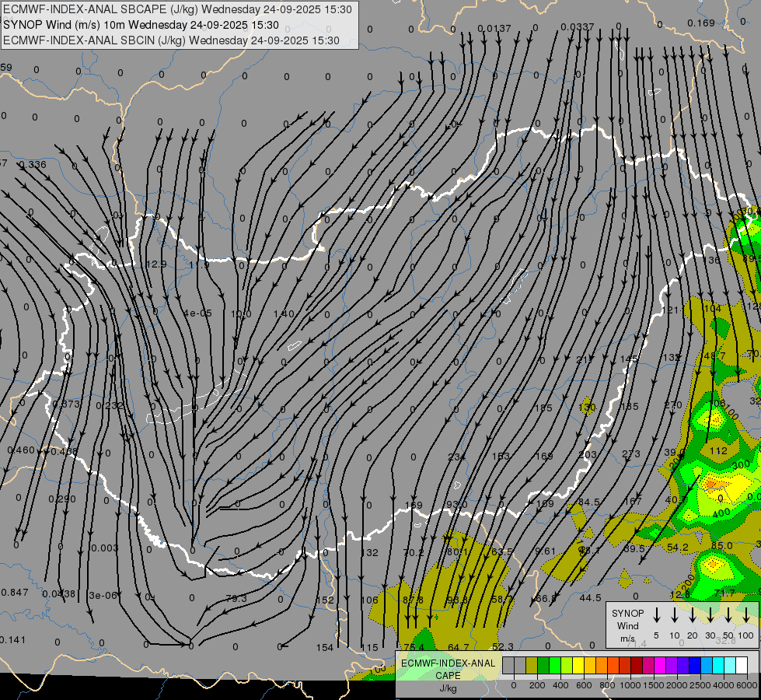Click the map value '0.003'
This screenshot has height=700, width=761.
pos(104,548)
